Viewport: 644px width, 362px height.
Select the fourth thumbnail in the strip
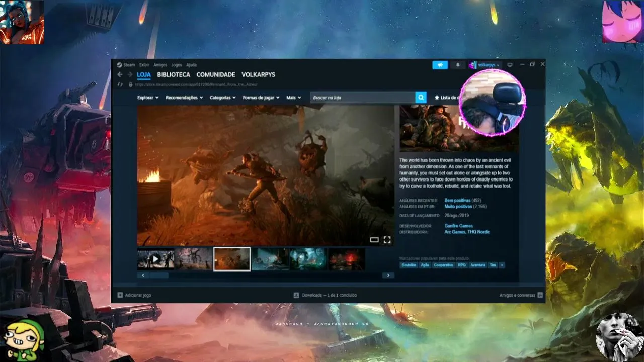pyautogui.click(x=270, y=259)
